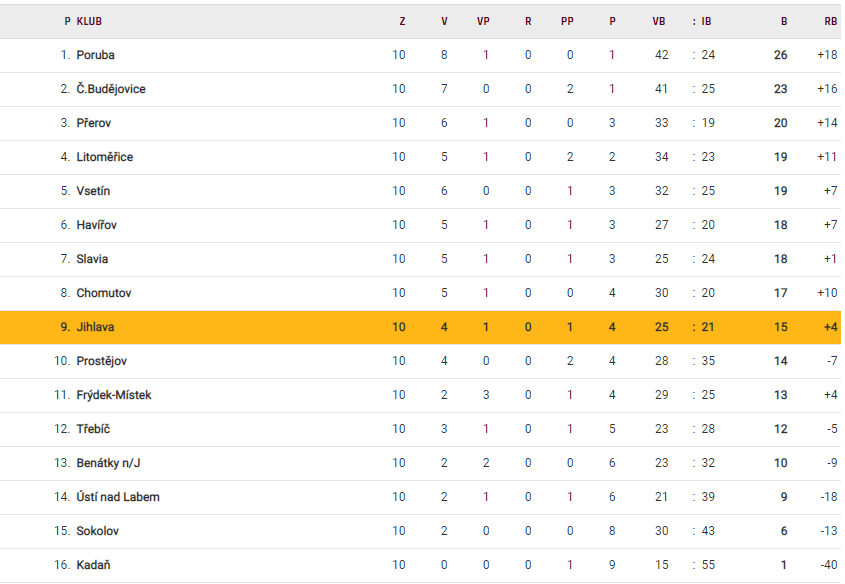Click the B points column header
845x584 pixels.
(784, 21)
